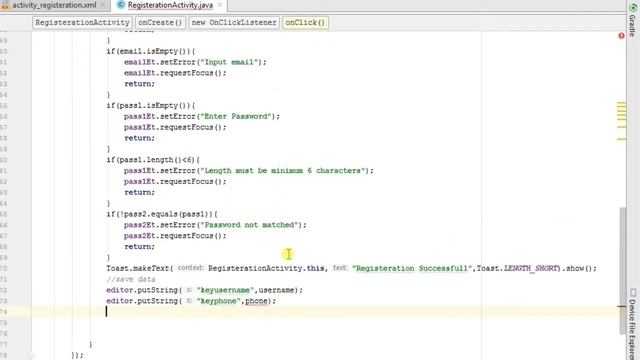Click the red error indicator icon
Image resolution: width=640 pixels, height=360 pixels.
[621, 36]
